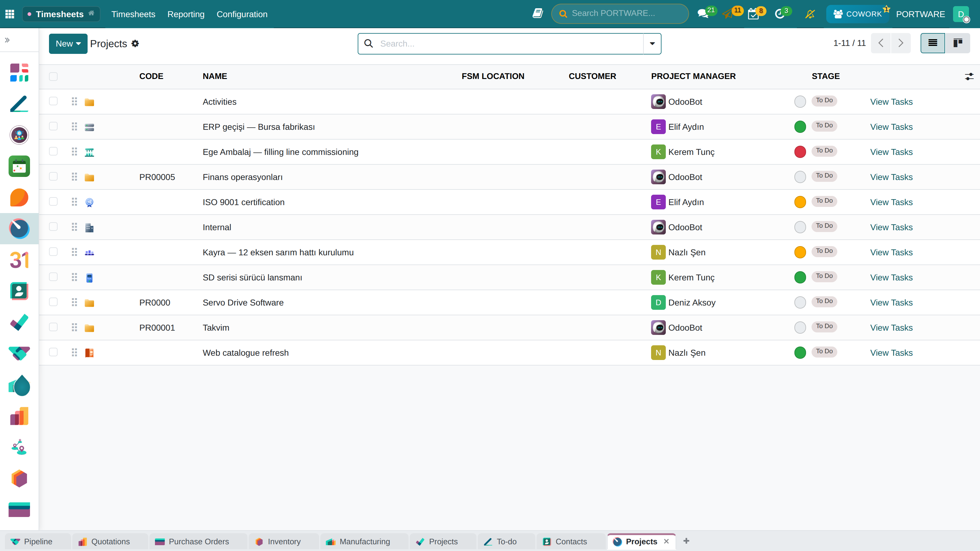This screenshot has width=980, height=551.
Task: Click the muted notification bell icon
Action: (x=810, y=14)
